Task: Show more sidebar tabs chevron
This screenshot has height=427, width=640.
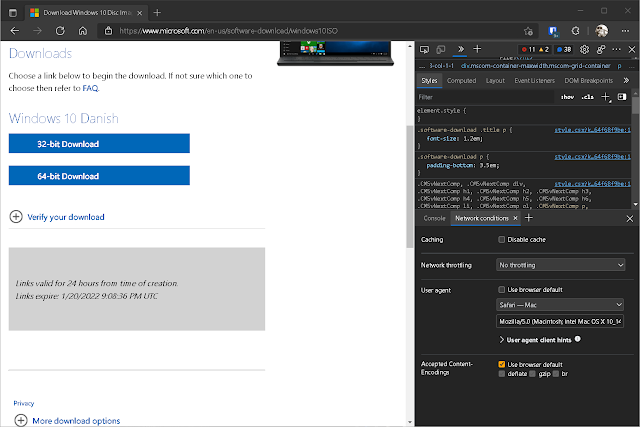Action: click(x=626, y=81)
